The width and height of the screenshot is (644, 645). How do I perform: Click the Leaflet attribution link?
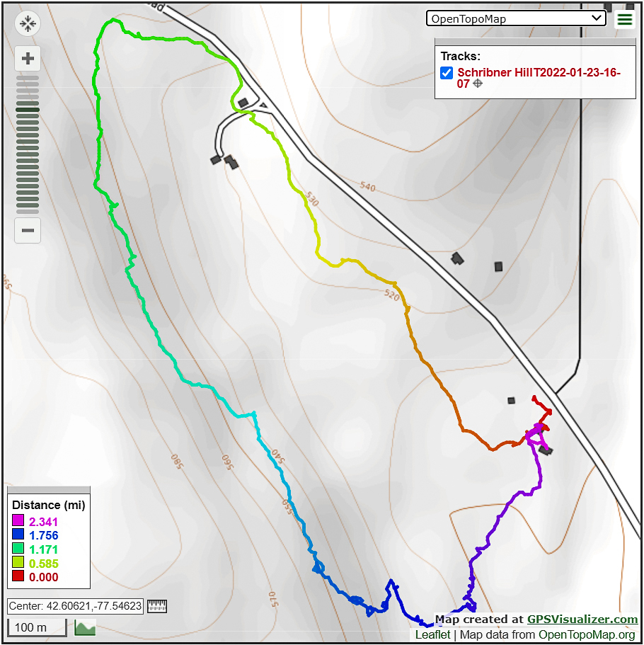[x=432, y=635]
